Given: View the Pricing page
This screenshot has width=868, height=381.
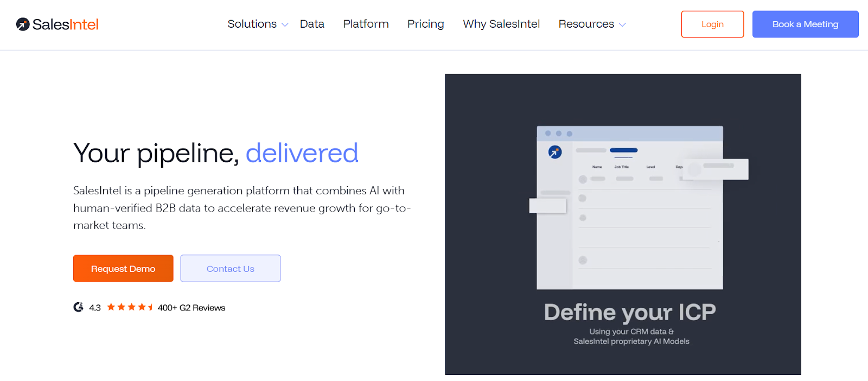Looking at the screenshot, I should 426,24.
